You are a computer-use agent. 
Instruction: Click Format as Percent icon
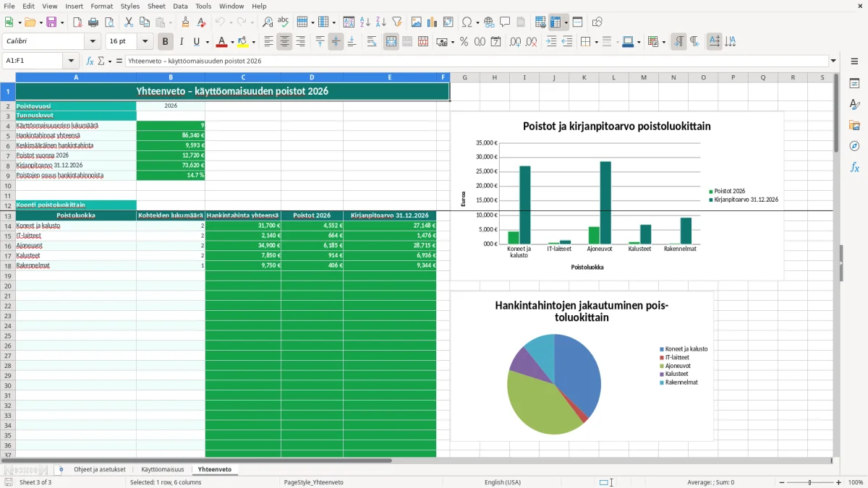464,42
